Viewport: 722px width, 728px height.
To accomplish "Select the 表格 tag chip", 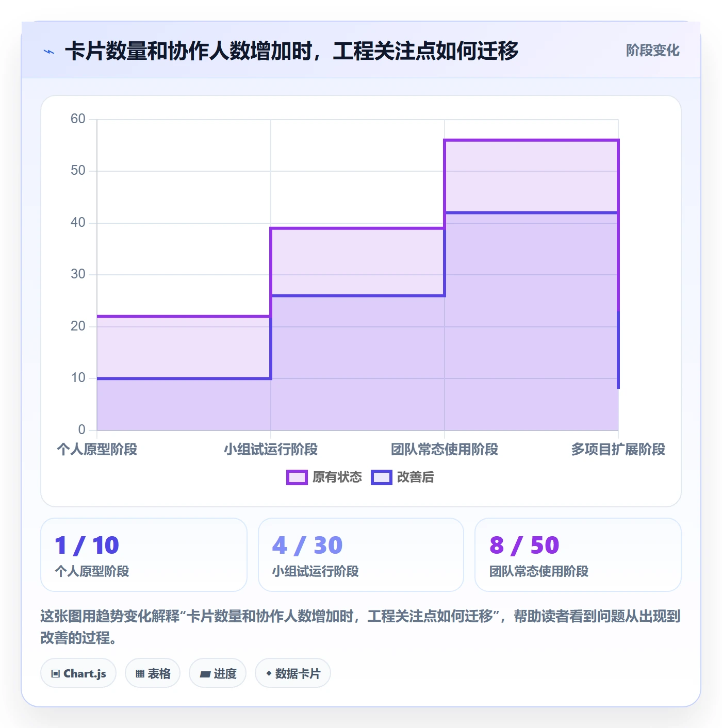I will click(153, 673).
